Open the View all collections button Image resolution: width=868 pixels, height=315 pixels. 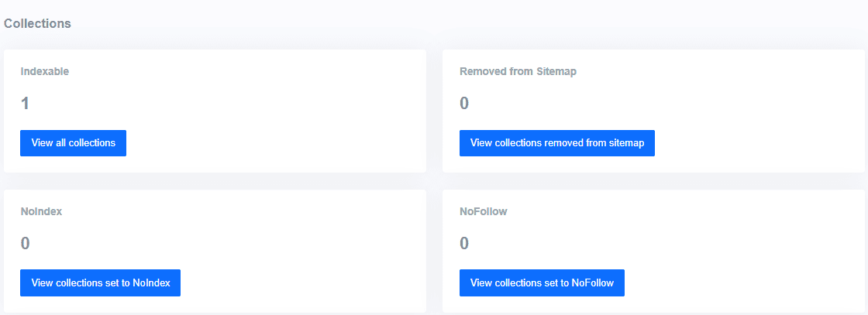(x=73, y=143)
